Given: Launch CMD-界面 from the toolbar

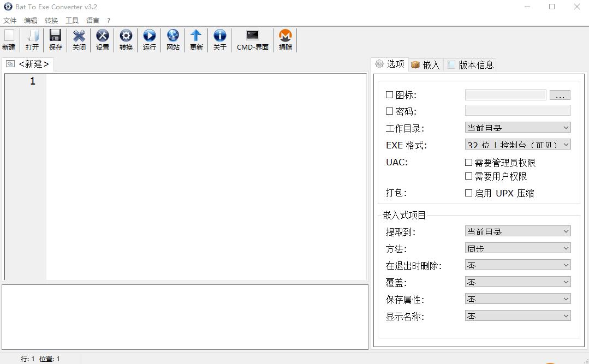Looking at the screenshot, I should click(x=252, y=38).
